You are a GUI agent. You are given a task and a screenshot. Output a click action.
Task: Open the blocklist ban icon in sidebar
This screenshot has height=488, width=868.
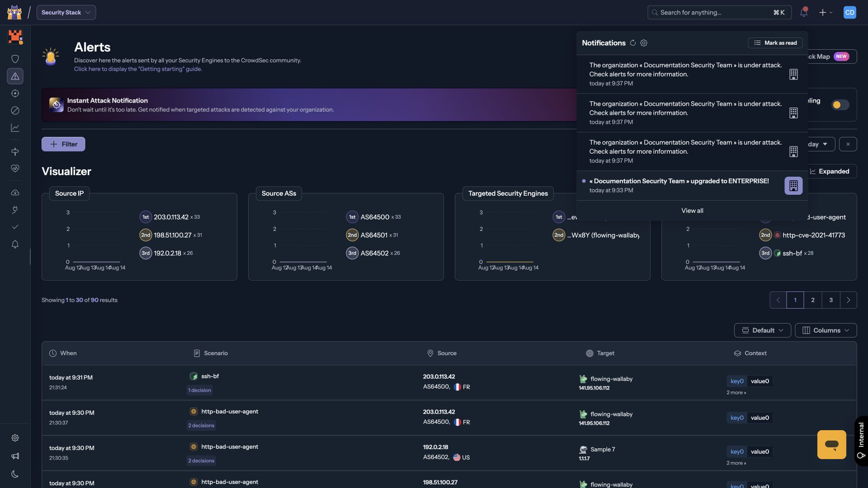click(15, 110)
